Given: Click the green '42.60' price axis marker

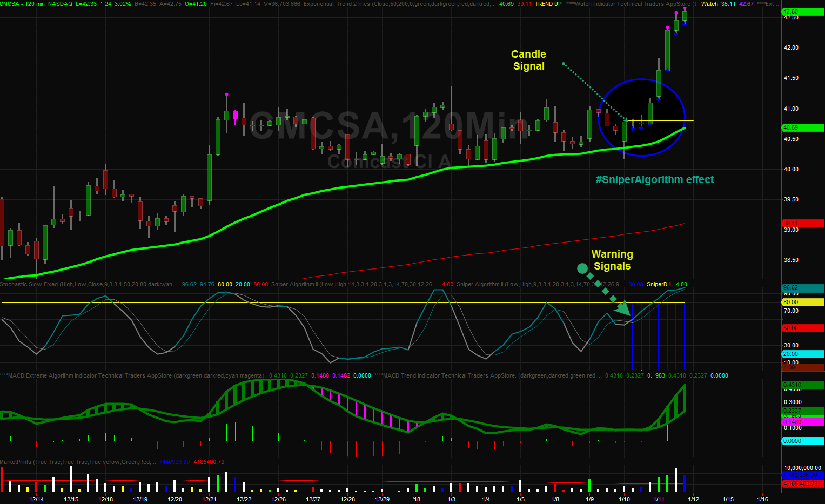Looking at the screenshot, I should (803, 11).
